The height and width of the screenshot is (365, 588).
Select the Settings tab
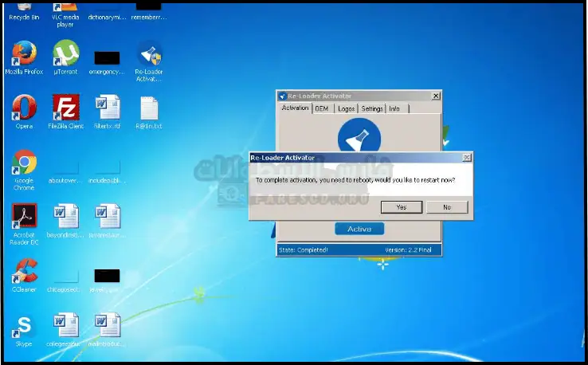[x=372, y=108]
